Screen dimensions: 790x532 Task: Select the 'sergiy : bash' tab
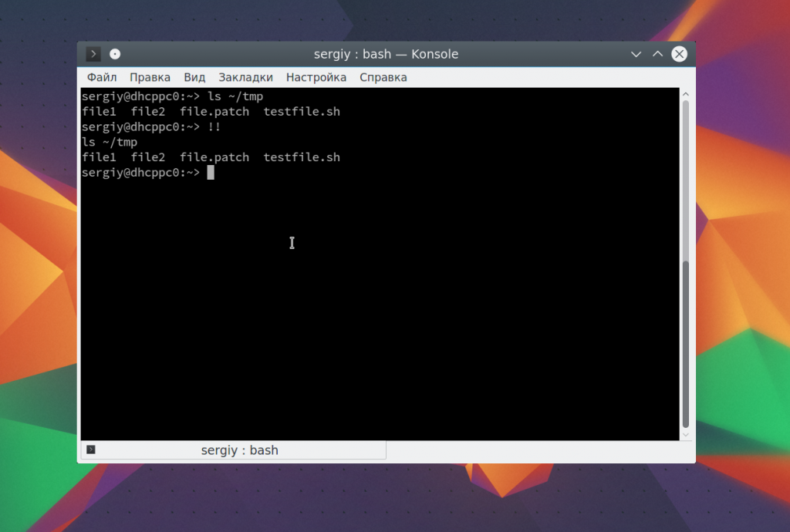click(x=239, y=450)
